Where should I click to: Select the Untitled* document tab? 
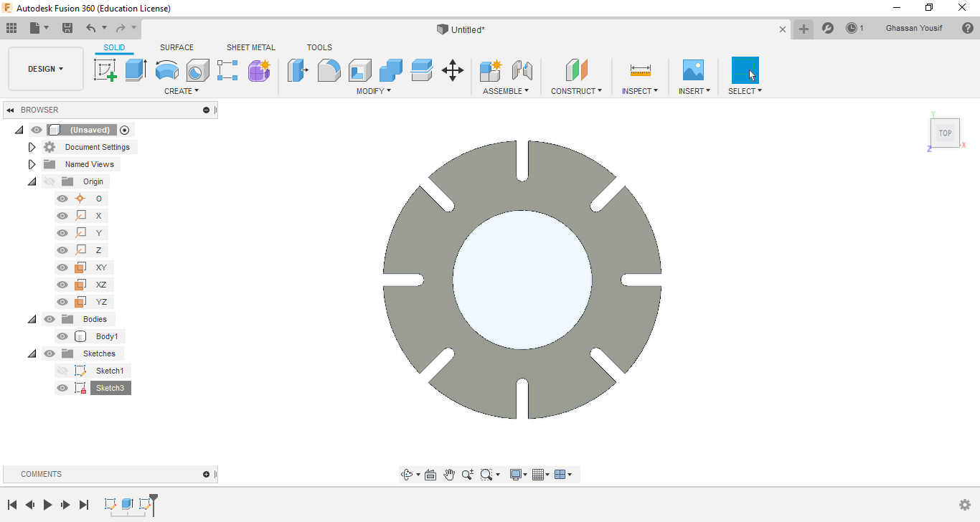[x=466, y=29]
